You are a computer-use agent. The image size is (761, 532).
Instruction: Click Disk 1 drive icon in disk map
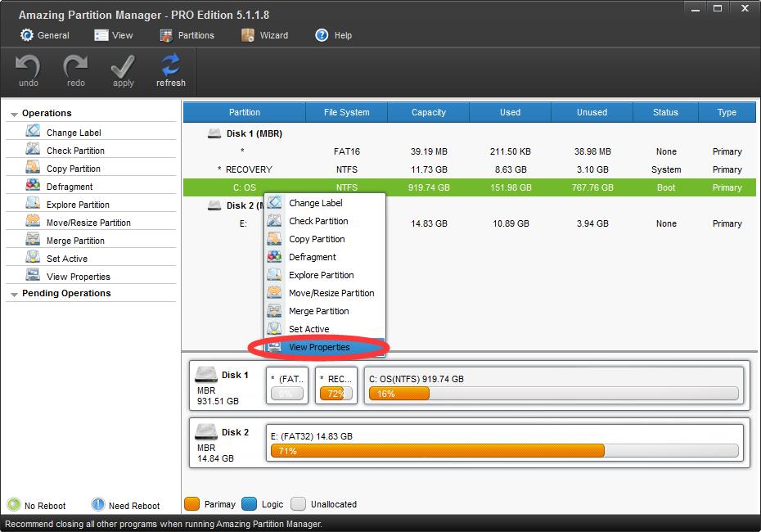[x=205, y=374]
